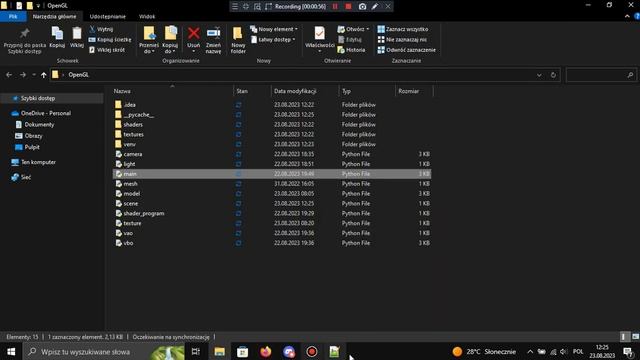Screen dimensions: 640x360
Task: Create a Nowy folder
Action: 238,40
